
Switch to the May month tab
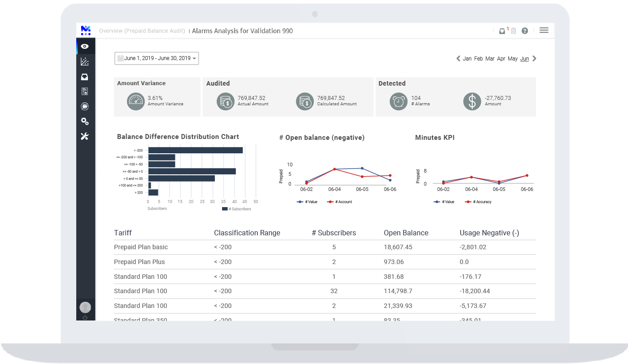(513, 58)
